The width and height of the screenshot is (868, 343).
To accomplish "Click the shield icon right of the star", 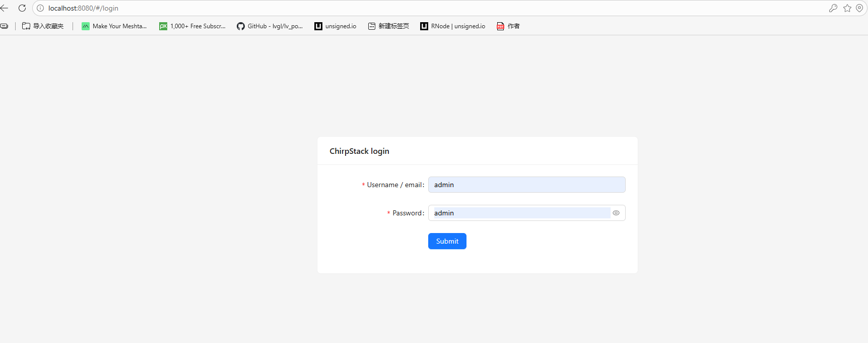I will pyautogui.click(x=859, y=8).
